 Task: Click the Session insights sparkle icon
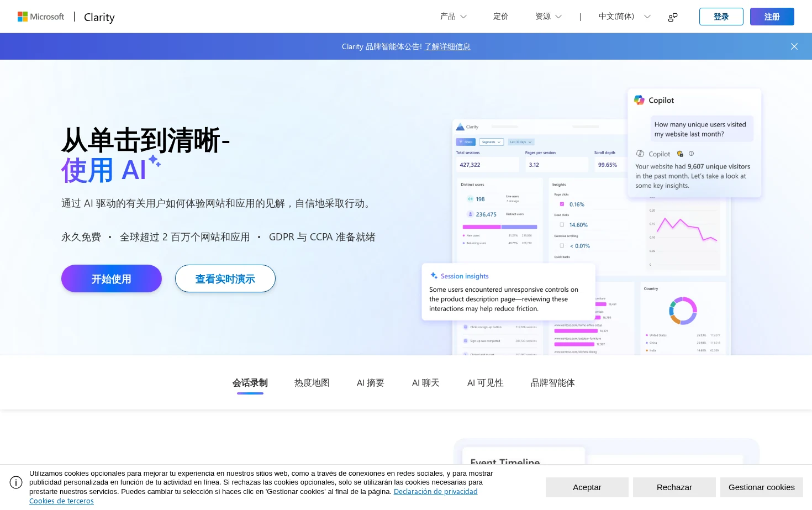434,276
